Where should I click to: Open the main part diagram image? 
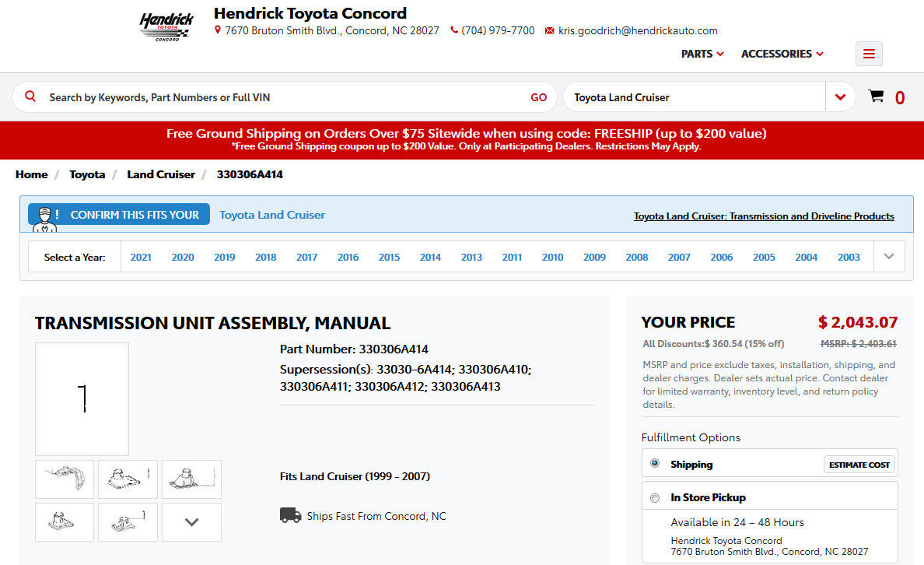coord(82,398)
